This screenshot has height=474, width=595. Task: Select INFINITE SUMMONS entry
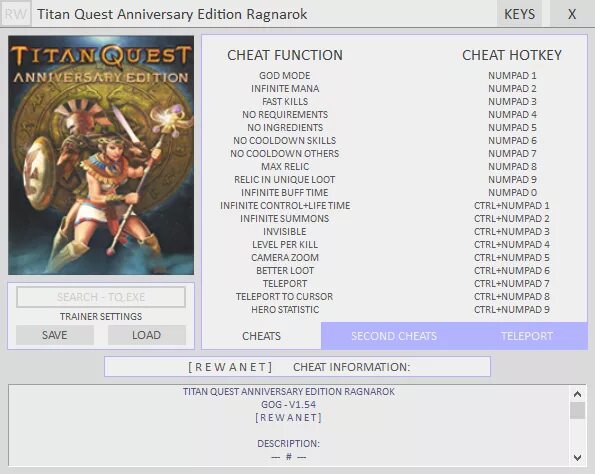[x=285, y=218]
